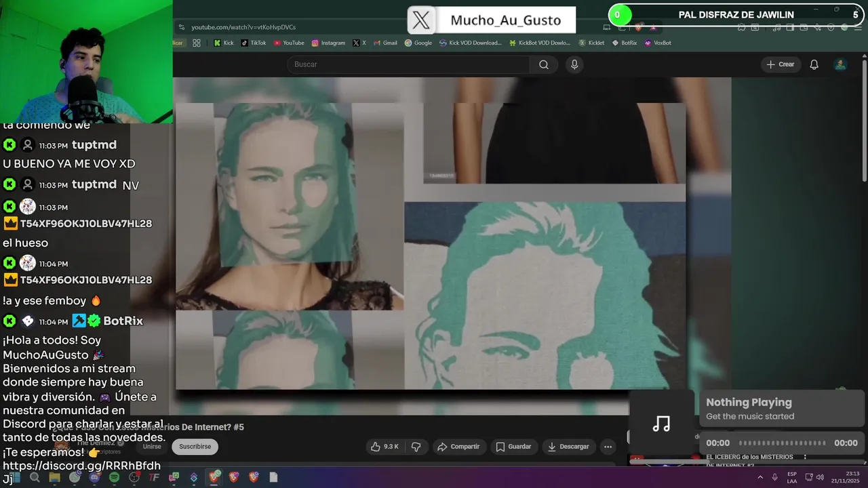
Task: Open the Kick VOD Download bookmark
Action: (471, 43)
